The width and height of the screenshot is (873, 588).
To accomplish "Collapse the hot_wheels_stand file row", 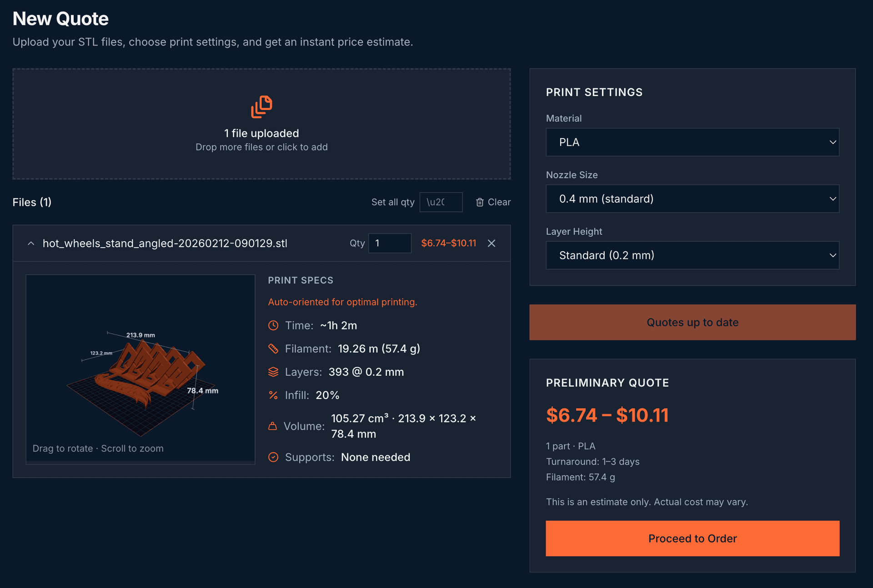I will click(31, 243).
